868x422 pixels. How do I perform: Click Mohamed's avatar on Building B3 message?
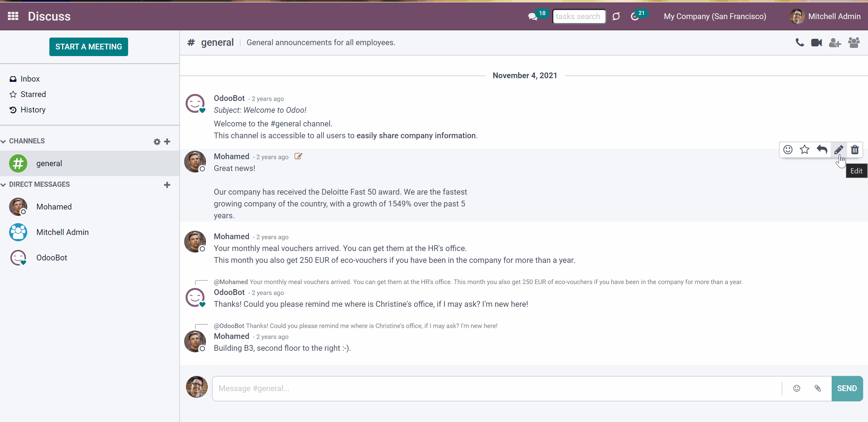tap(195, 341)
